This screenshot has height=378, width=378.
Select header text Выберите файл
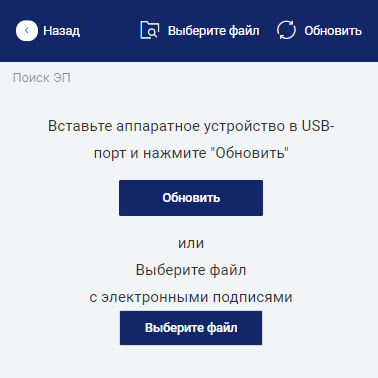(214, 31)
